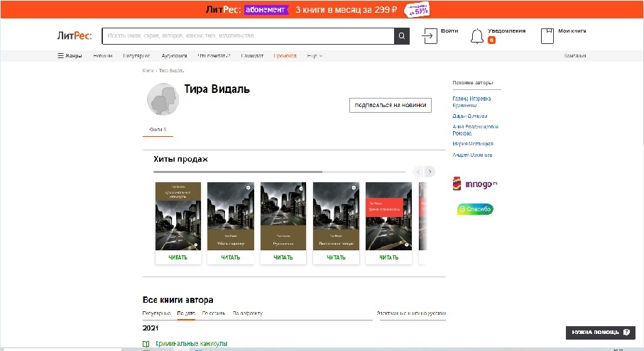Open Криминальные каникулы book link
Viewport: 644px width, 351px height.
pos(192,344)
